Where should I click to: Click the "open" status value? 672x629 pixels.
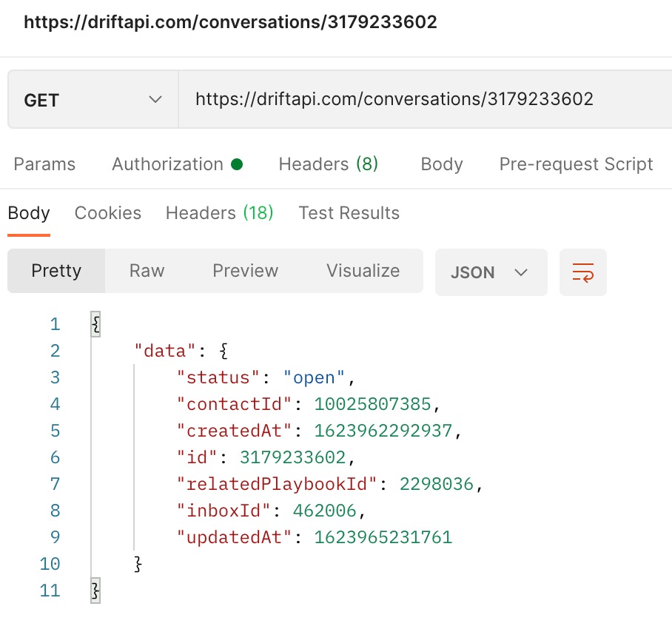point(314,378)
